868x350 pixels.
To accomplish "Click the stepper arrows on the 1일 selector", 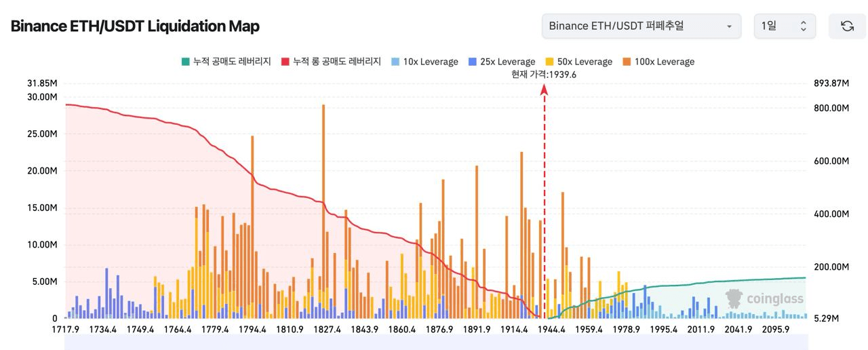I will (804, 26).
